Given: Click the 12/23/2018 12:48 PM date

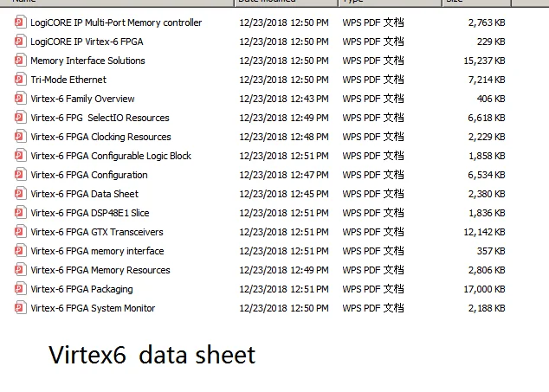Looking at the screenshot, I should coord(284,137).
